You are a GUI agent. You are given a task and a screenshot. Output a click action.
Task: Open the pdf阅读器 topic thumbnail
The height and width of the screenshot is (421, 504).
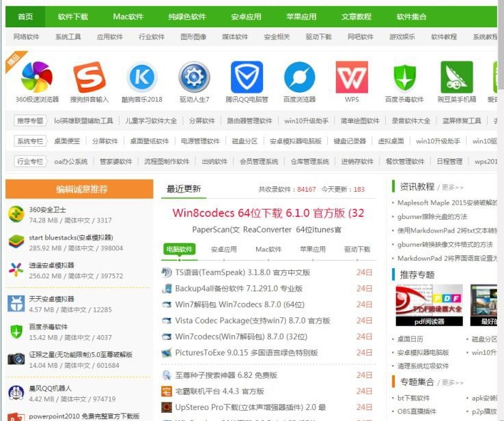pos(429,305)
